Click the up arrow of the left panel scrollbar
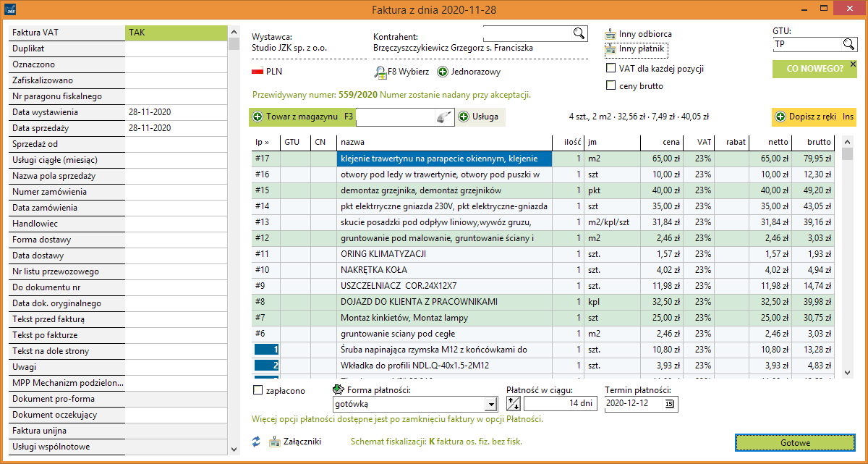 point(234,32)
